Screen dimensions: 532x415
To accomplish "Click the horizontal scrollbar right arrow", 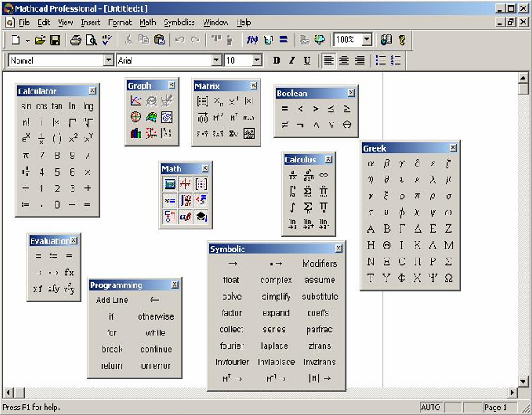I will pyautogui.click(x=512, y=393).
